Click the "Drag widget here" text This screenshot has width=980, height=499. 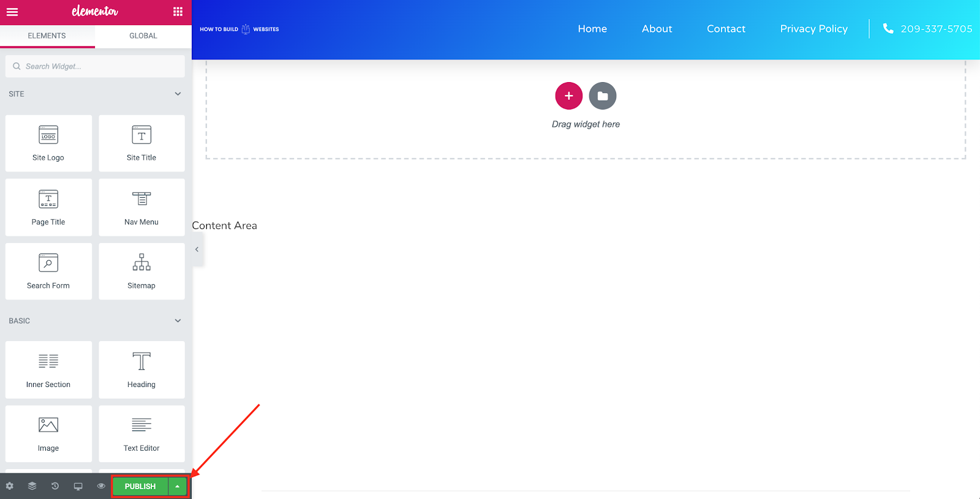pos(586,124)
